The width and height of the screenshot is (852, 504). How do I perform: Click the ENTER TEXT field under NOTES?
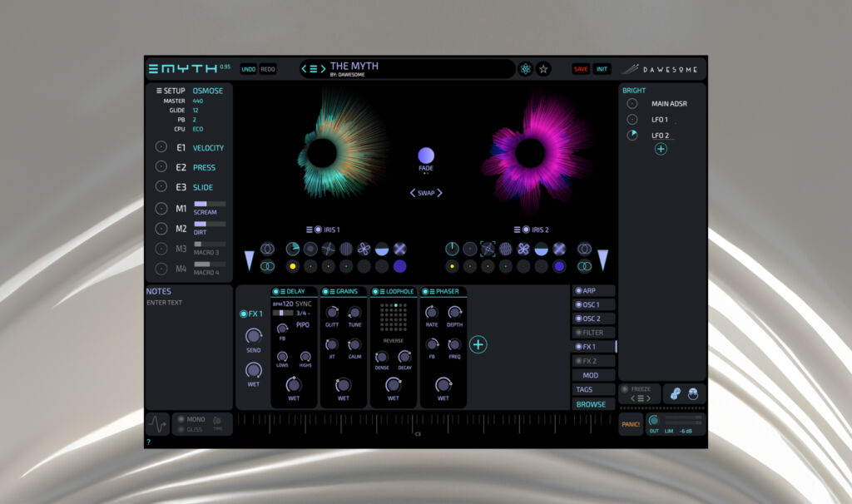173,302
